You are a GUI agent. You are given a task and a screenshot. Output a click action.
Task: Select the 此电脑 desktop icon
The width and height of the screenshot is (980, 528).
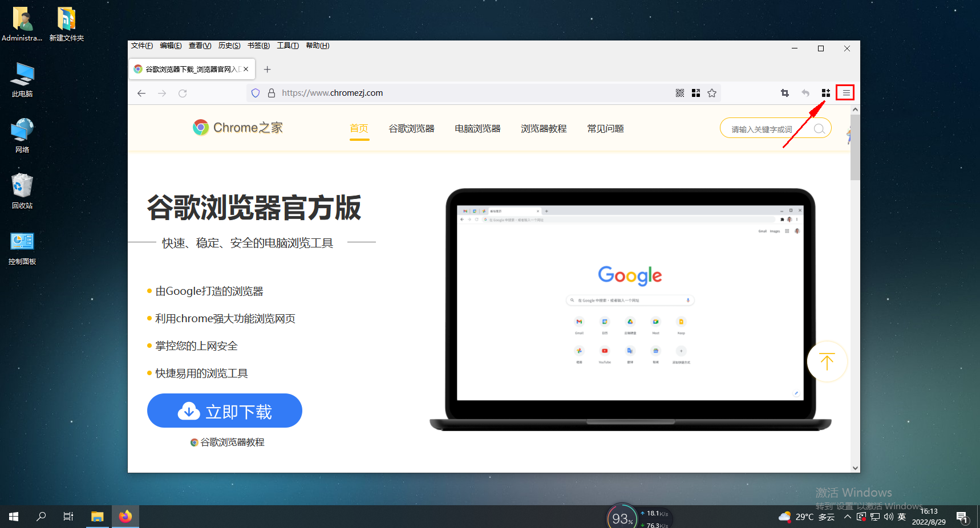point(22,80)
